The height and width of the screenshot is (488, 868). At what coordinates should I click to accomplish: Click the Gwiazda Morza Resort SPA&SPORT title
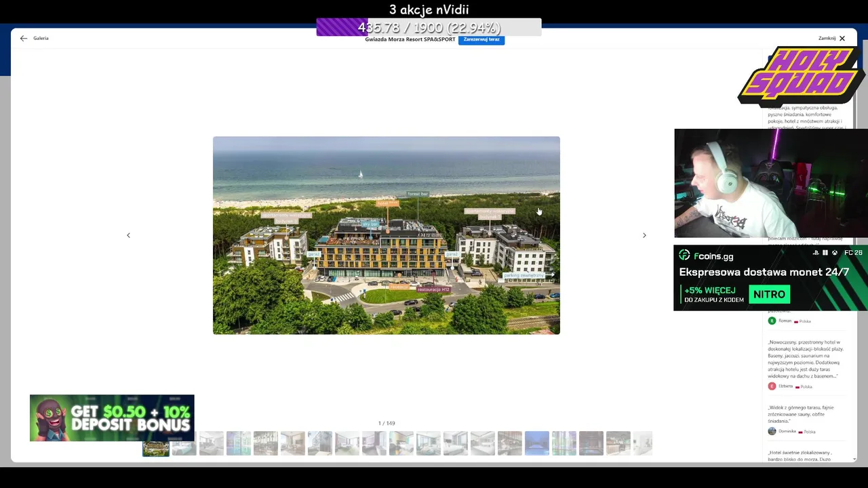tap(410, 39)
